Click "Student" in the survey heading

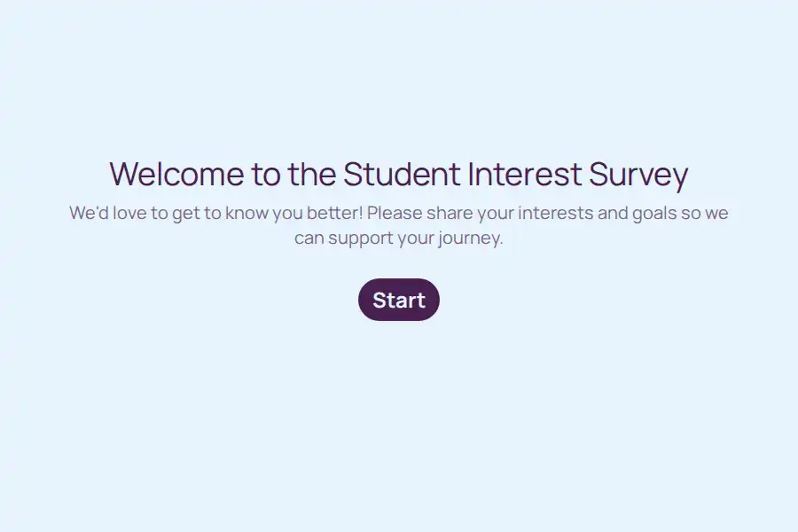pyautogui.click(x=402, y=174)
